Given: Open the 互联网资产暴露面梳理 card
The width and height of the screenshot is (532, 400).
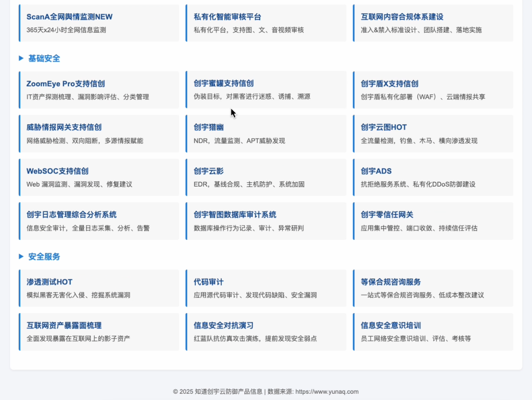Looking at the screenshot, I should (x=99, y=332).
